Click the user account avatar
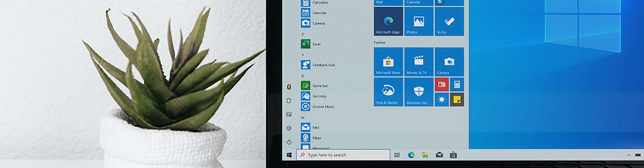 coord(289,87)
